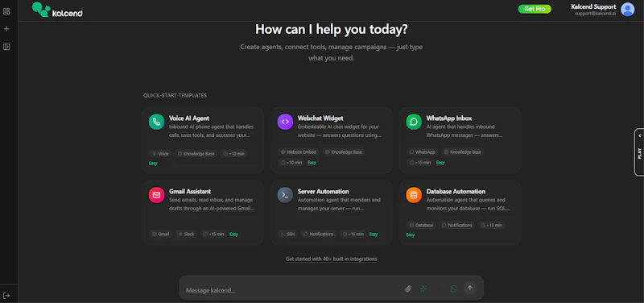Click the logout icon at sidebar bottom
The image size is (644, 303).
coord(6,295)
